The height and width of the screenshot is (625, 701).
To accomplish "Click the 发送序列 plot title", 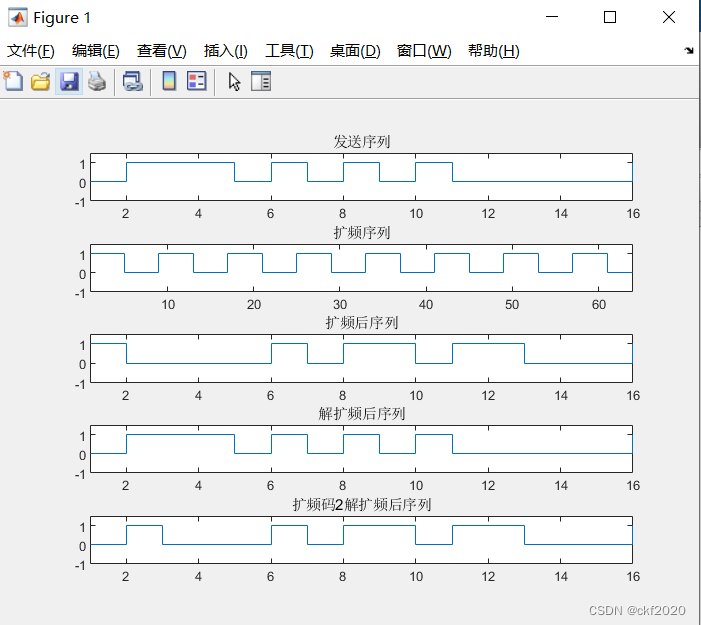I will (x=362, y=142).
